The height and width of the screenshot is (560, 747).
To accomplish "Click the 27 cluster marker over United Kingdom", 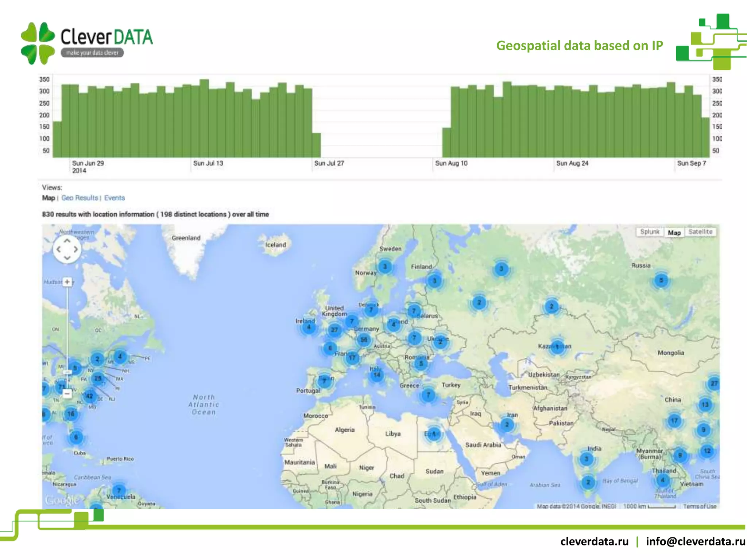I will point(334,330).
